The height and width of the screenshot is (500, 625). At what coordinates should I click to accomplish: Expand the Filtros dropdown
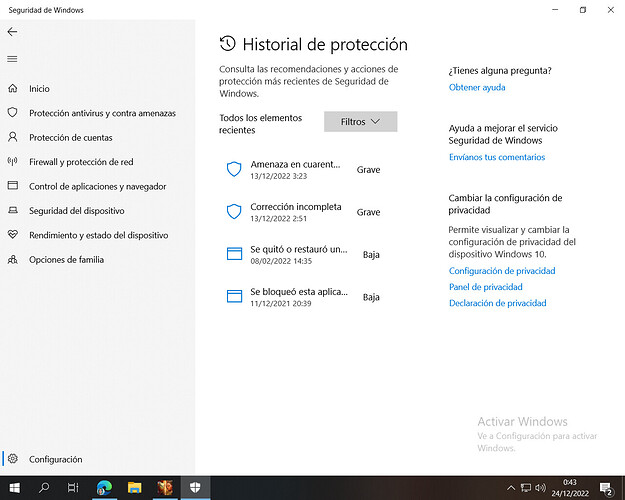360,122
